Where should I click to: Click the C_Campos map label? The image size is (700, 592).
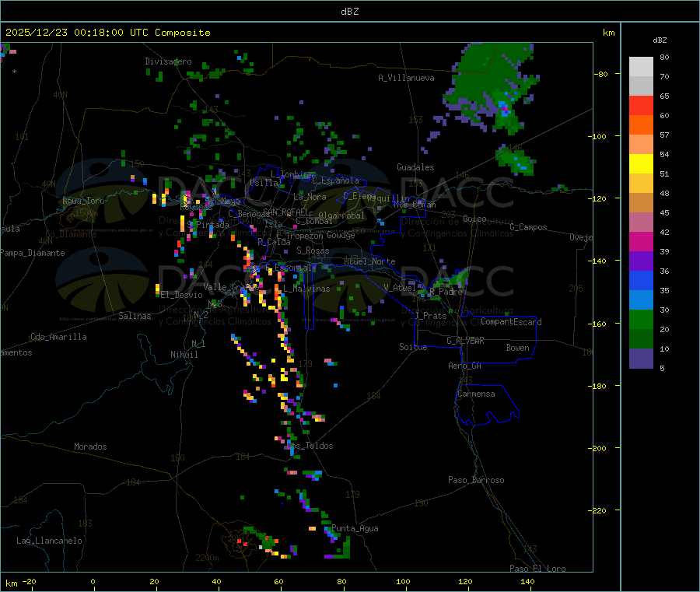(x=528, y=227)
